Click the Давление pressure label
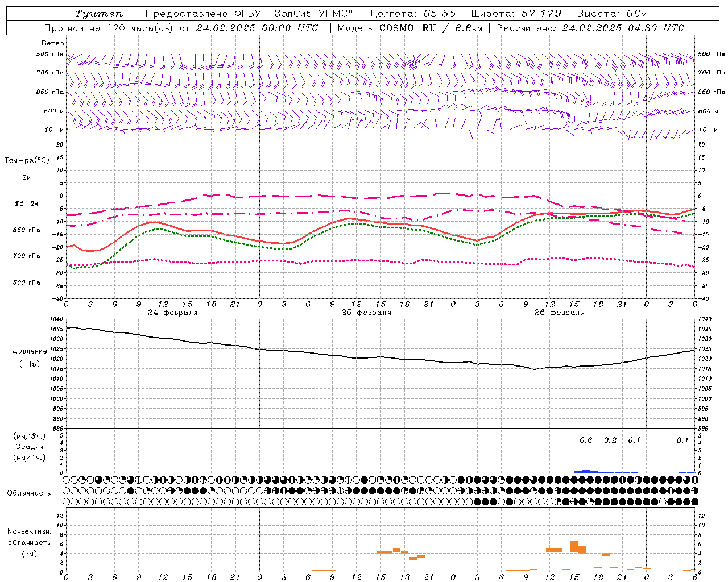Viewport: 728px width, 582px height. (29, 351)
